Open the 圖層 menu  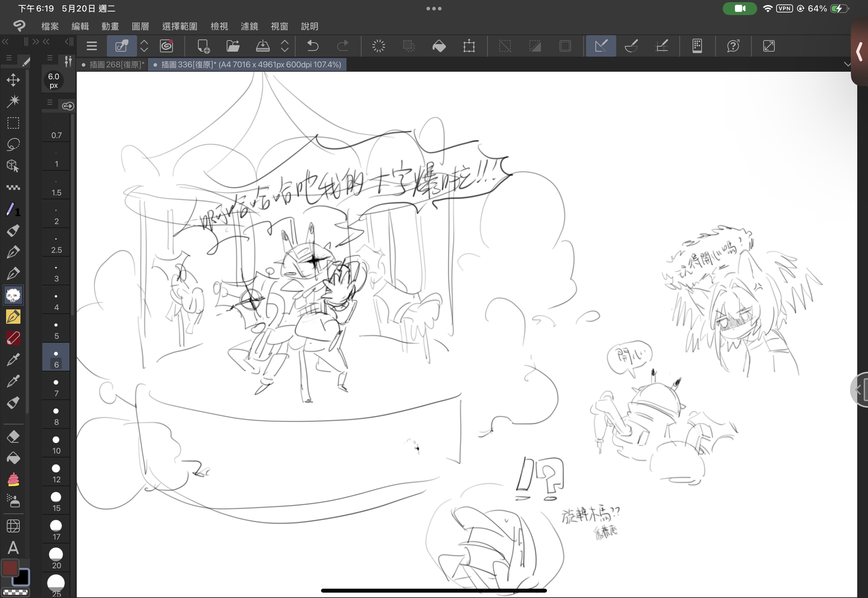(141, 26)
